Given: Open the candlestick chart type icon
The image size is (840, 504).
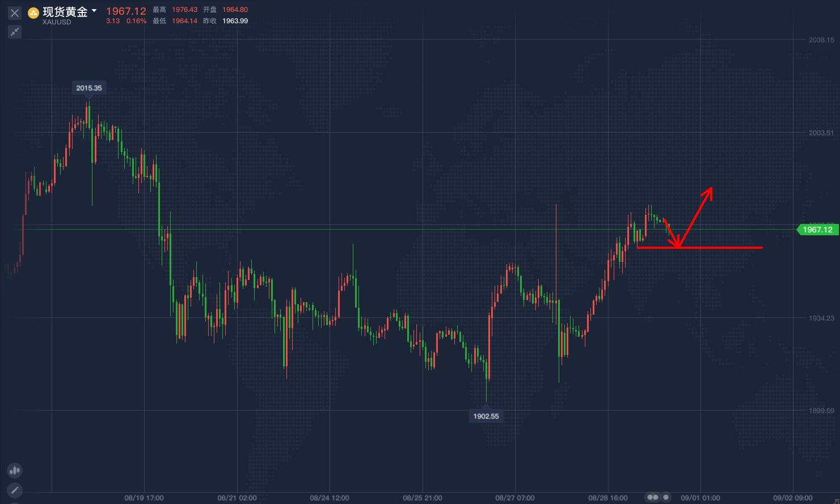Looking at the screenshot, I should (15, 470).
